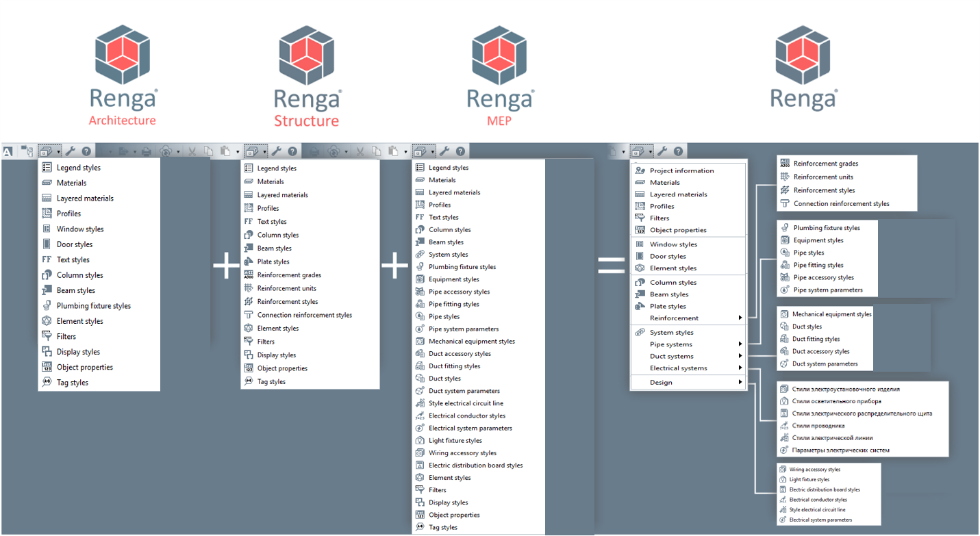
Task: Open paste dropdown arrow in MEP toolbar
Action: coord(405,152)
